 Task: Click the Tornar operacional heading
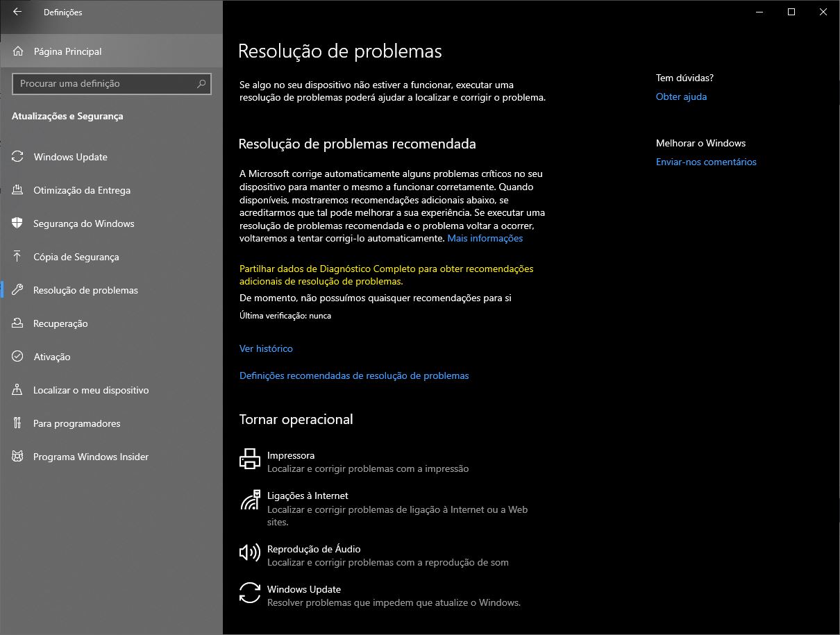pos(296,419)
